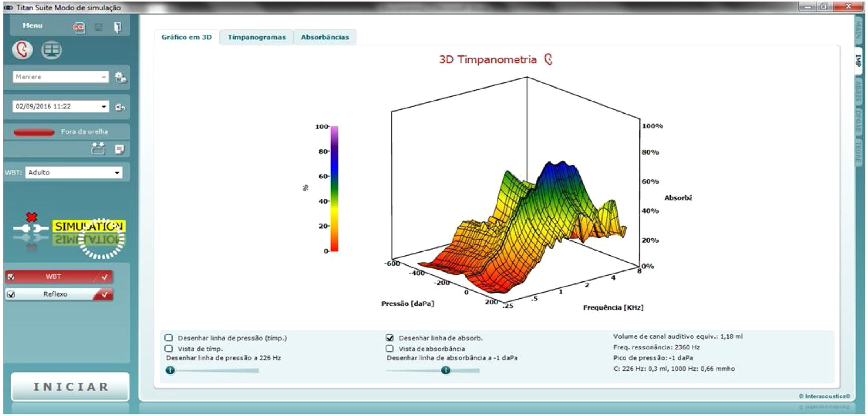
Task: Open the report comment note icon
Action: (119, 149)
